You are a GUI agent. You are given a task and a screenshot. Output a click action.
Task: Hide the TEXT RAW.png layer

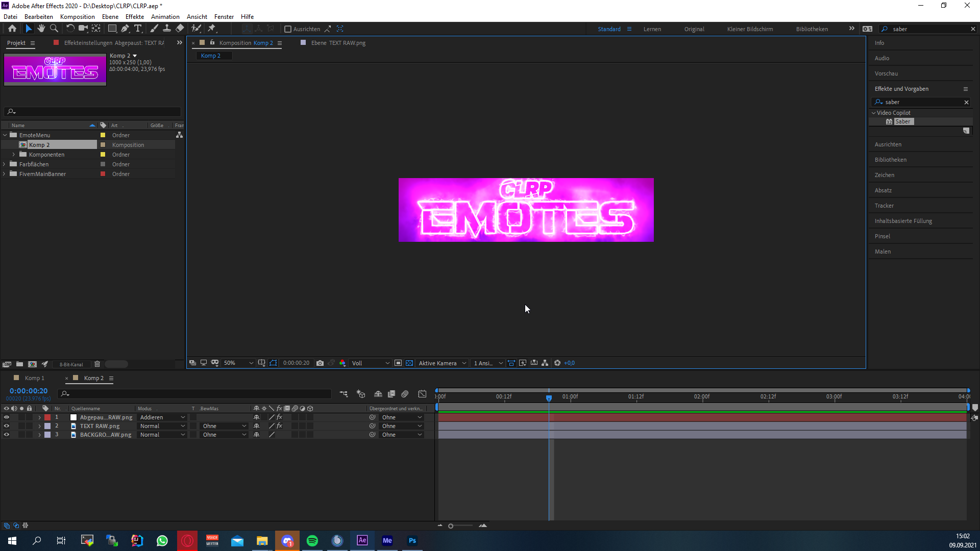7,426
